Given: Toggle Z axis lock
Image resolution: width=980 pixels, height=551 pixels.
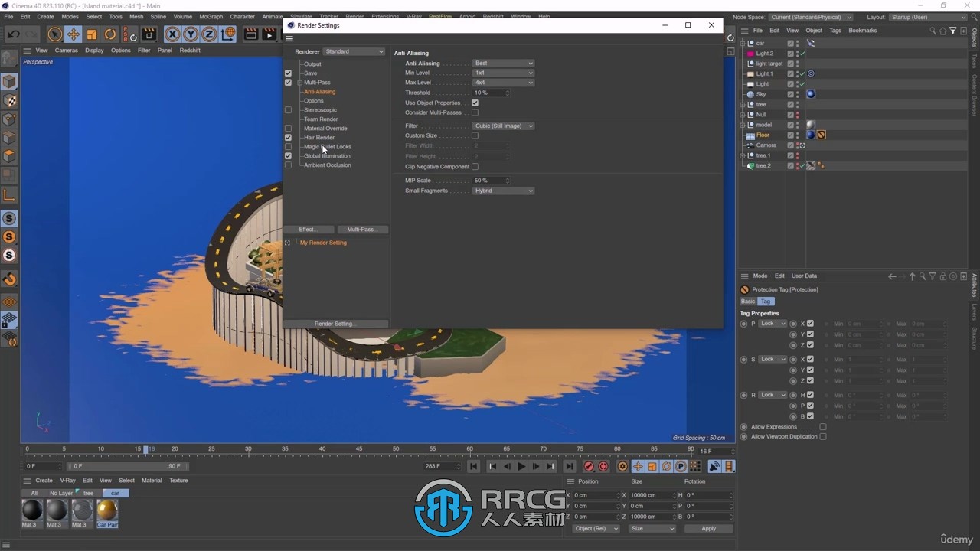Looking at the screenshot, I should coord(209,34).
